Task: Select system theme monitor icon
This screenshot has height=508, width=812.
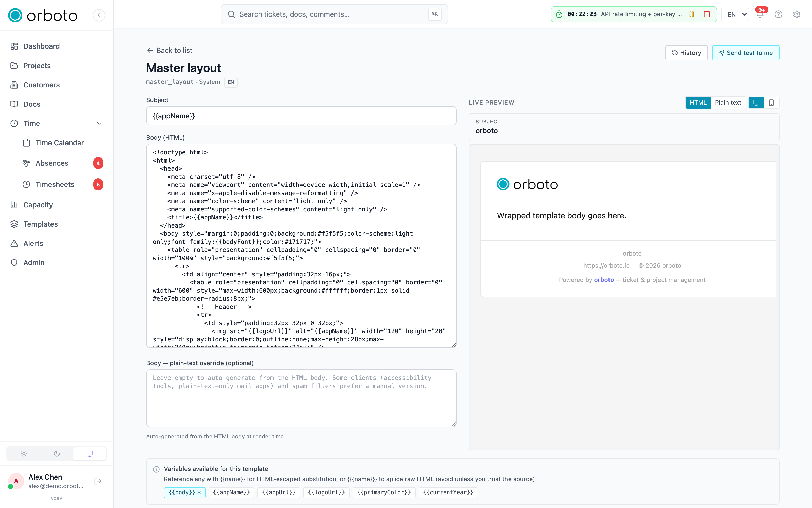Action: click(90, 454)
